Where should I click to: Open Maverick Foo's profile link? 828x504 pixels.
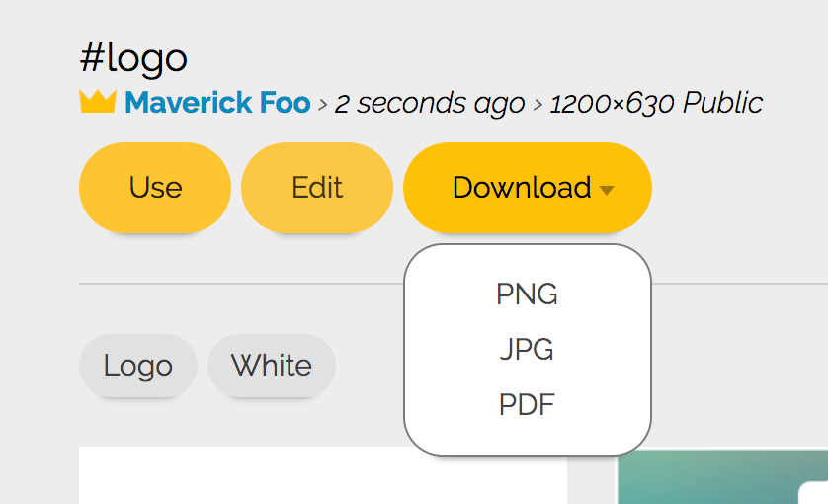[x=217, y=103]
